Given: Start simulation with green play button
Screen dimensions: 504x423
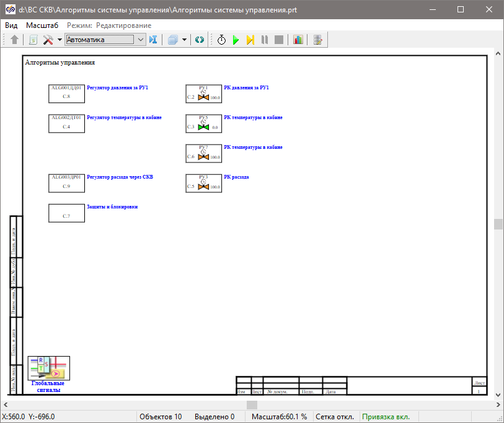Looking at the screenshot, I should [x=236, y=40].
